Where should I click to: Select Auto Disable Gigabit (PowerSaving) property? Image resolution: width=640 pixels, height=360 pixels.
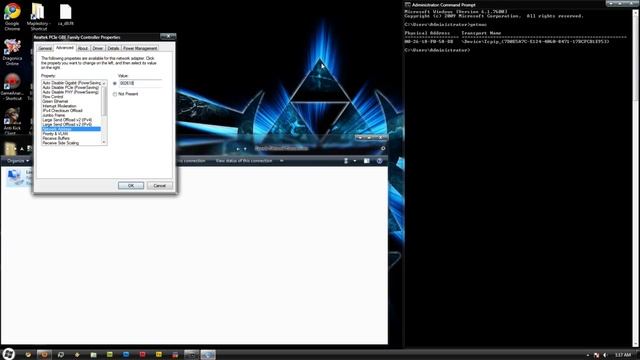pyautogui.click(x=71, y=83)
